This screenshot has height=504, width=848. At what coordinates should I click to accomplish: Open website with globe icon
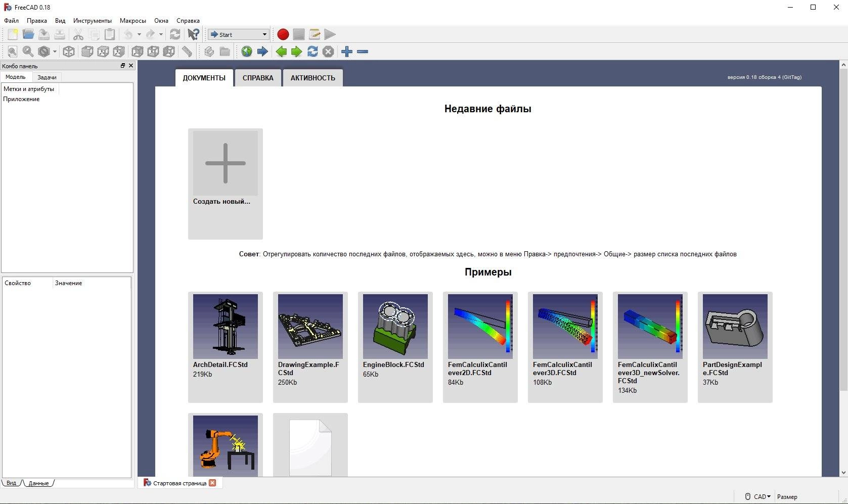click(247, 52)
